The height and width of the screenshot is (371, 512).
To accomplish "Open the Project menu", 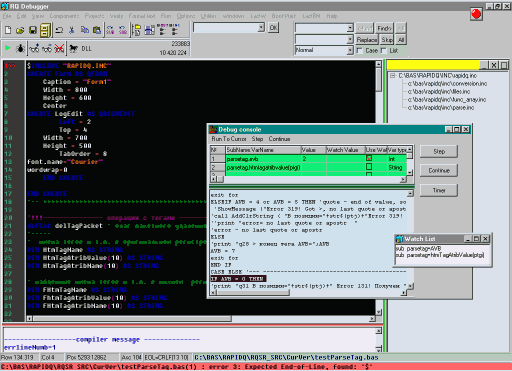I will [x=94, y=16].
